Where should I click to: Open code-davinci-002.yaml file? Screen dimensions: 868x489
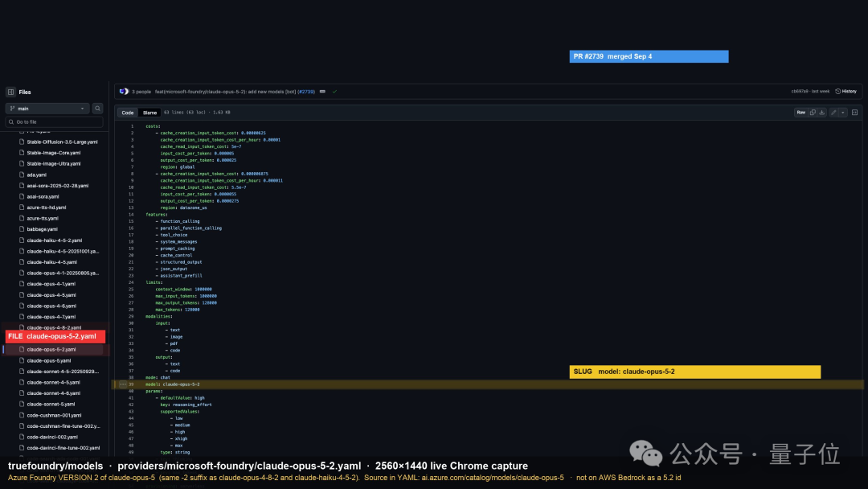coord(52,437)
